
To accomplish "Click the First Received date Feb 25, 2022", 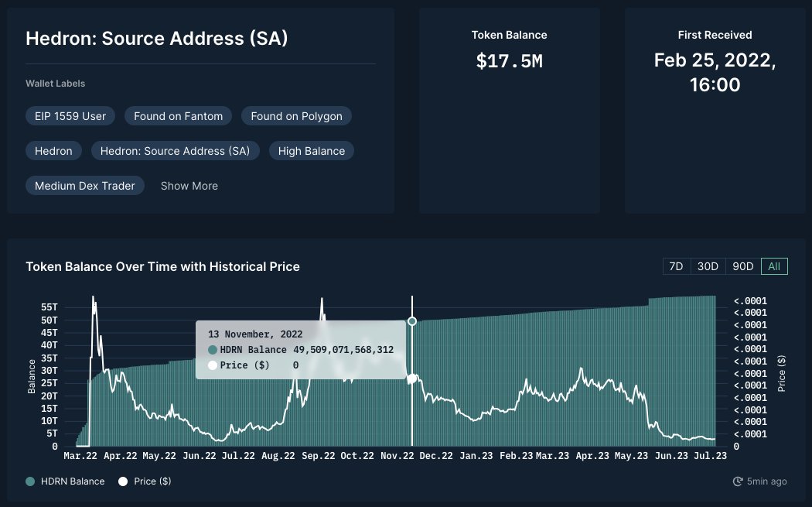I will point(715,73).
